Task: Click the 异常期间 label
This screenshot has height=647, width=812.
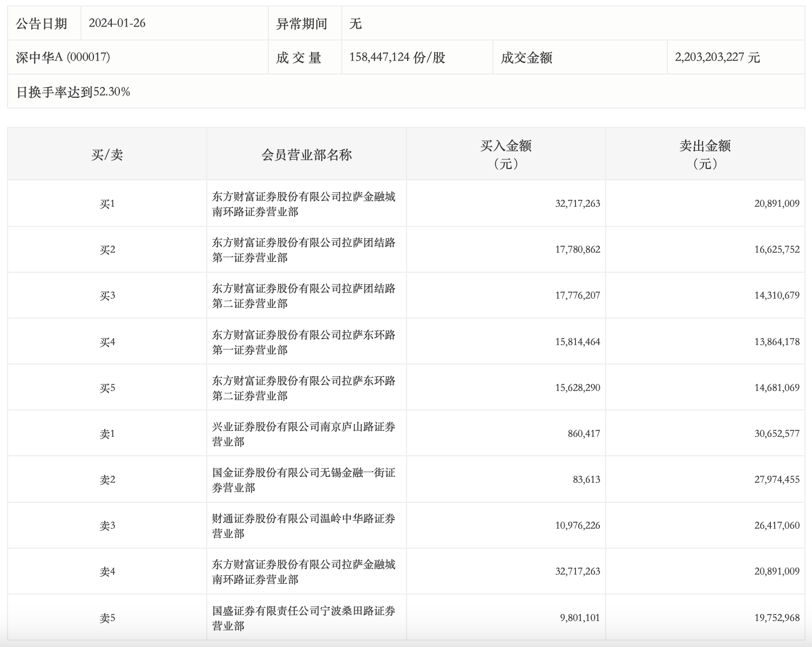Action: 302,24
